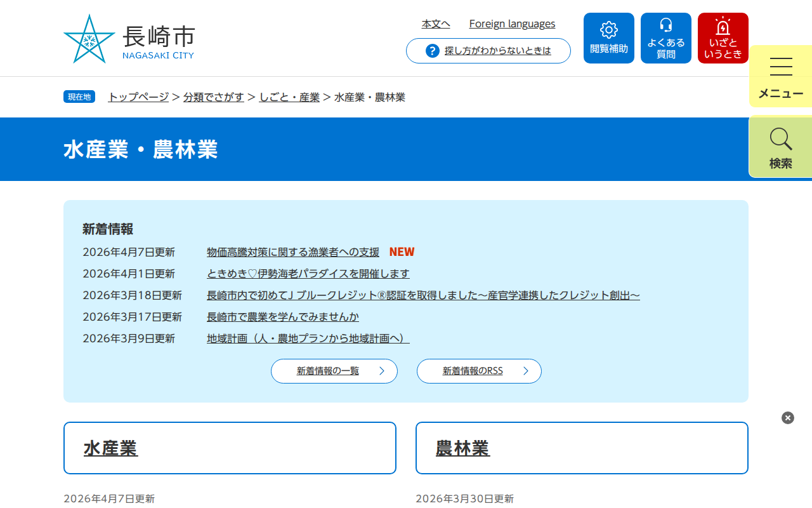
Task: Navigate to トップページ in the breadcrumb
Action: [x=137, y=97]
